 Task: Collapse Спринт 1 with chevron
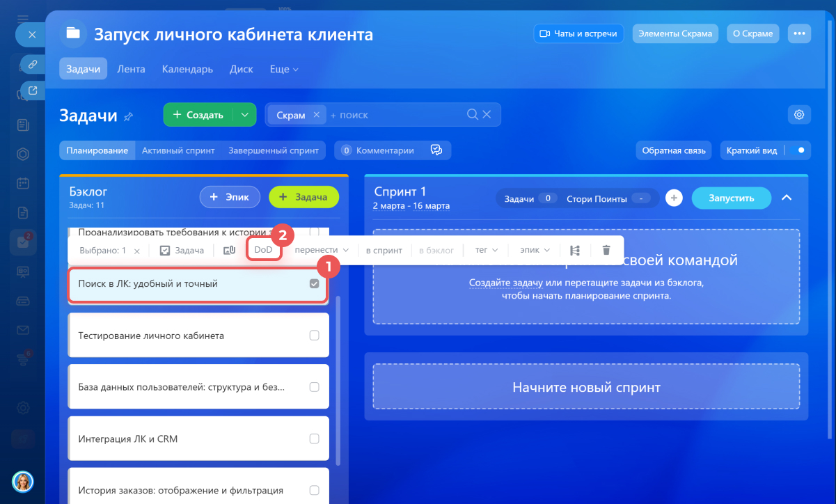coord(787,198)
